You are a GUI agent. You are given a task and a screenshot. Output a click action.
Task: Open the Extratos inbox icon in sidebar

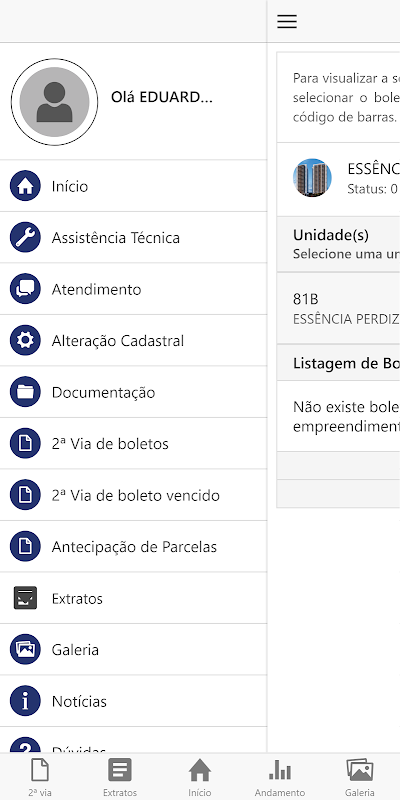pos(25,598)
